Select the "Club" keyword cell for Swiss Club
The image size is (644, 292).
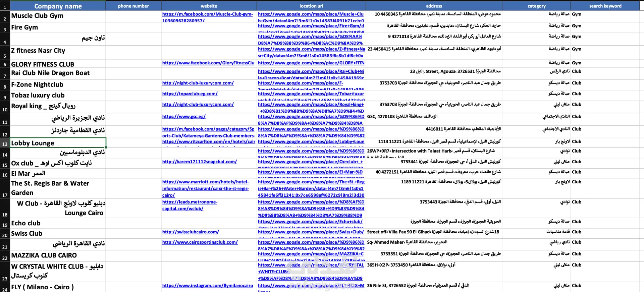[x=605, y=233]
